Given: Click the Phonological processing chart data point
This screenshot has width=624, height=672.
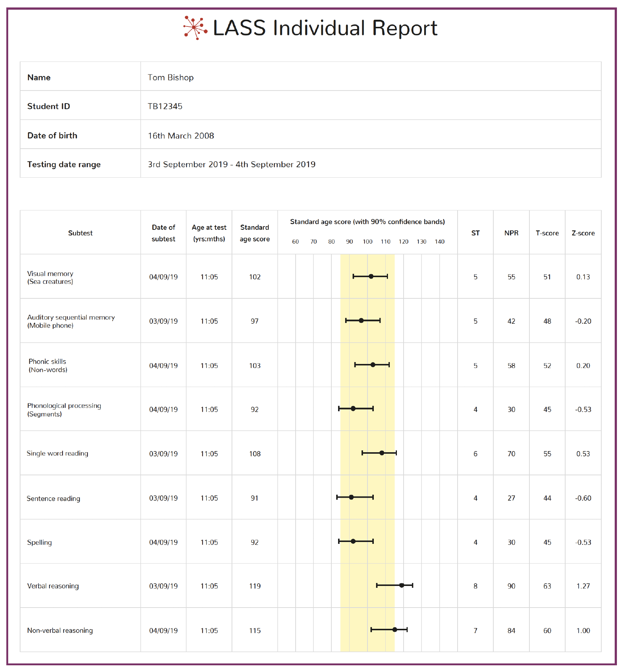Looking at the screenshot, I should click(x=353, y=409).
